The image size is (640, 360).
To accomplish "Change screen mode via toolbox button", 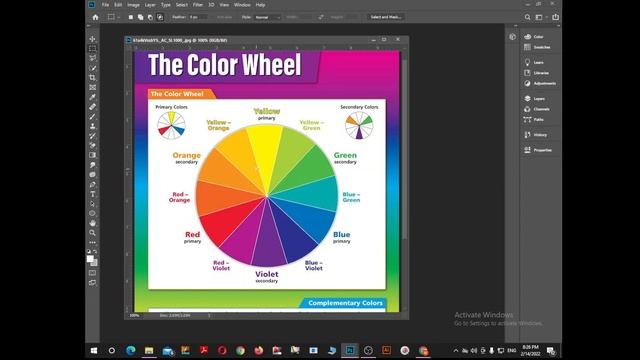I will click(93, 282).
